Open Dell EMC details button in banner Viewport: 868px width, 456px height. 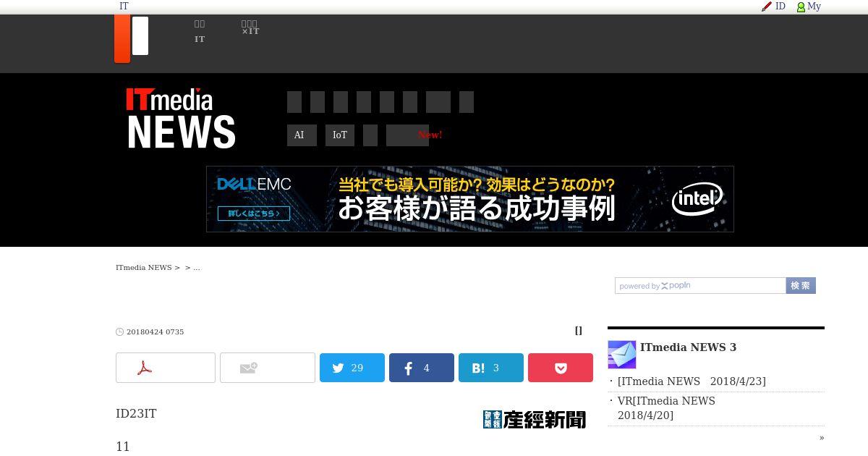[x=254, y=214]
